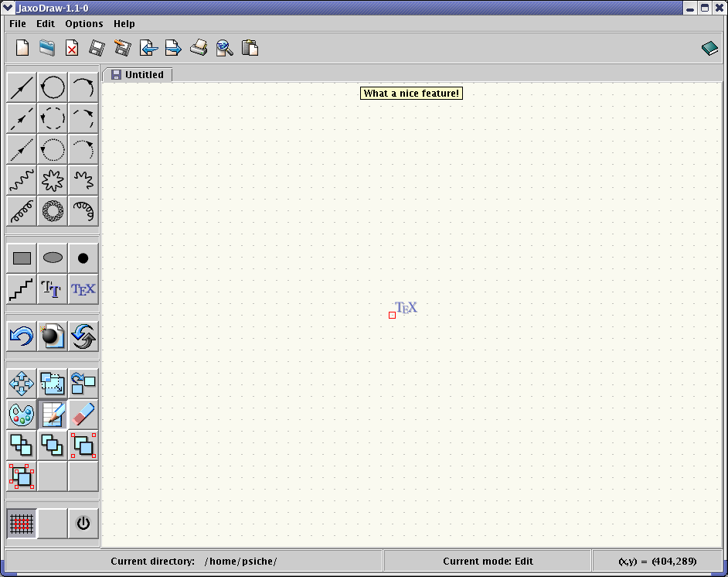728x577 pixels.
Task: Open the Help menu
Action: click(x=124, y=24)
